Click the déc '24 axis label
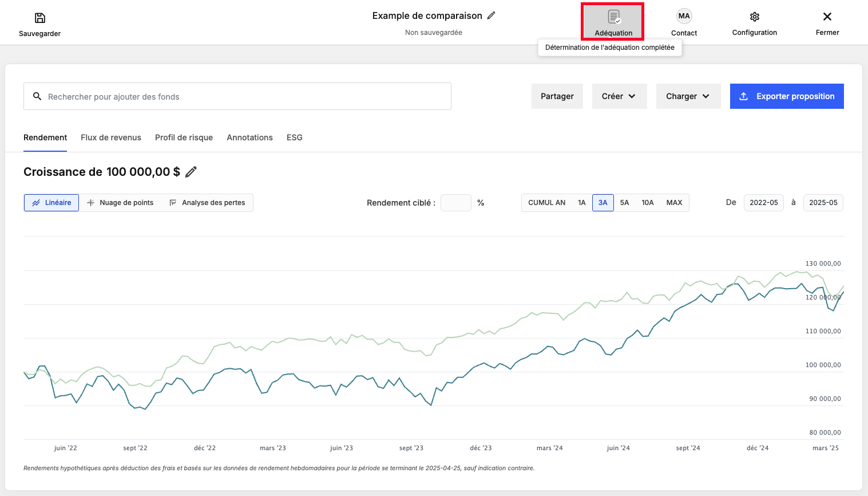 [758, 448]
